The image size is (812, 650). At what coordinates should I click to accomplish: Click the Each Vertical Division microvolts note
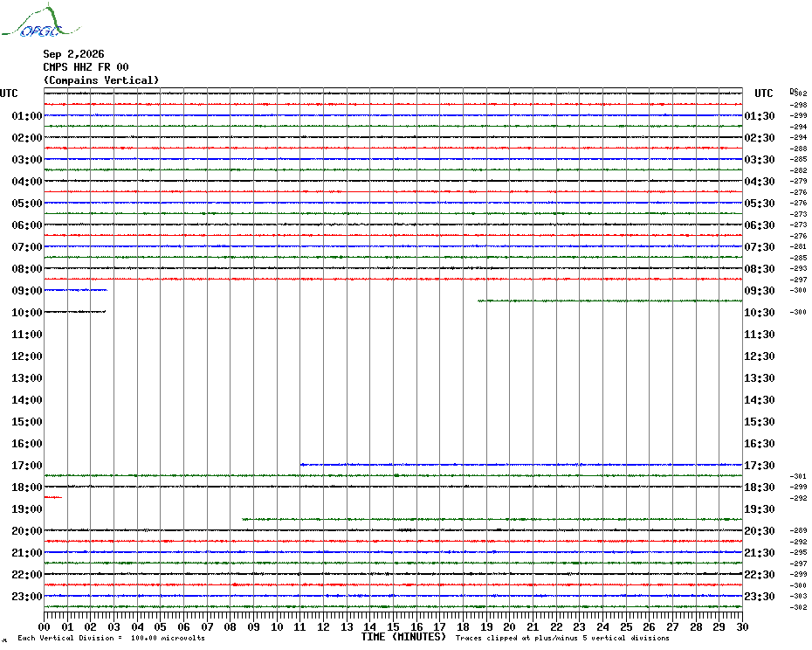point(112,638)
